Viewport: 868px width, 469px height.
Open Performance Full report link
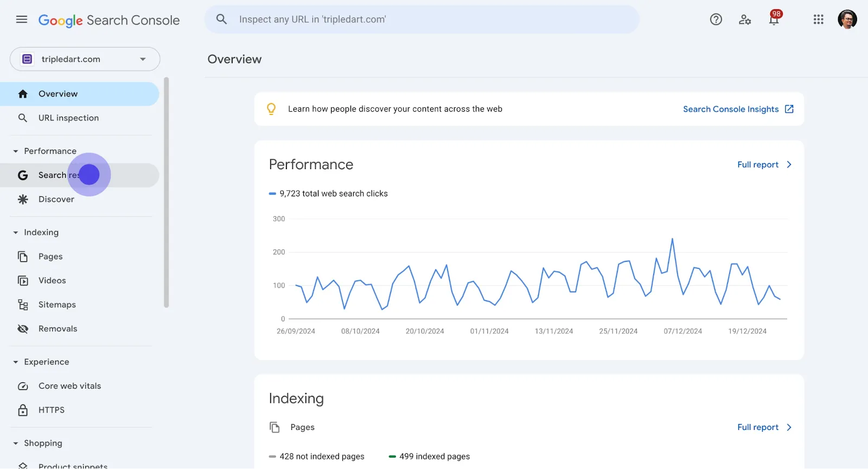(758, 164)
